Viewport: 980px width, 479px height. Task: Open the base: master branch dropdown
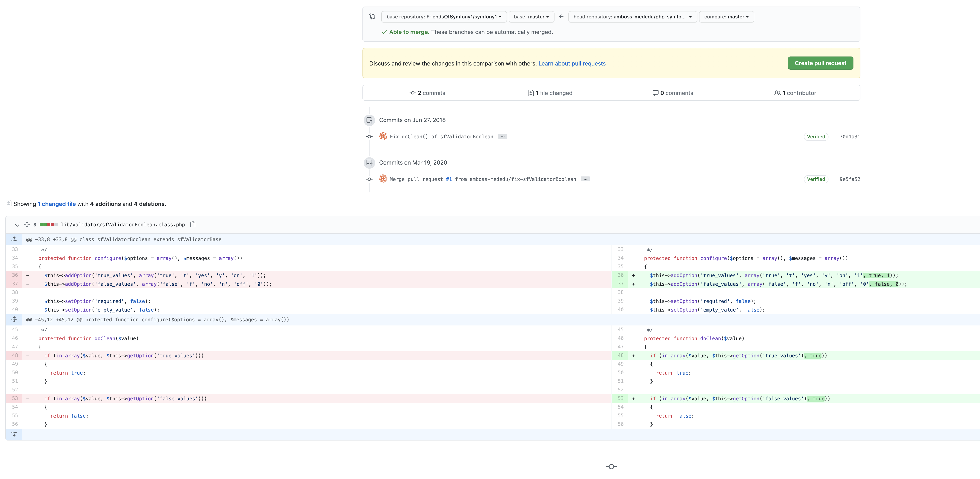tap(531, 17)
